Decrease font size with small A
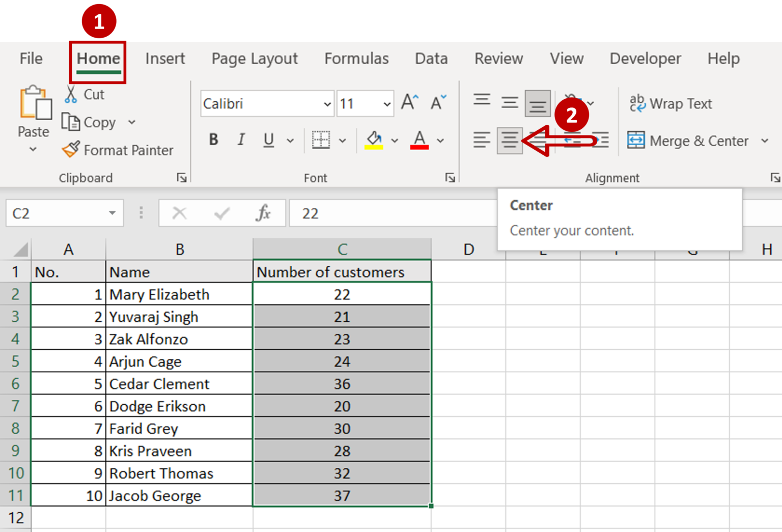This screenshot has height=532, width=782. coord(438,103)
